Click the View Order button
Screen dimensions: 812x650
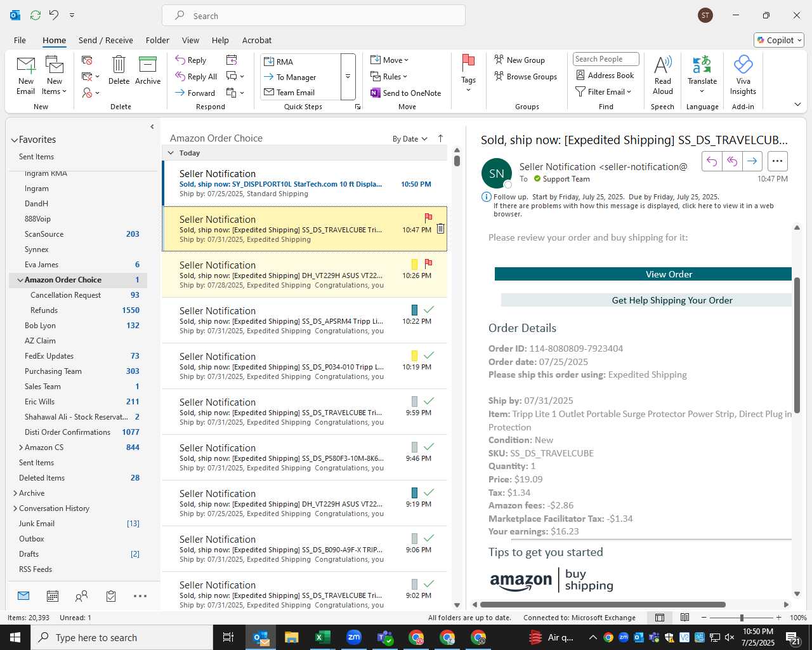pos(643,274)
